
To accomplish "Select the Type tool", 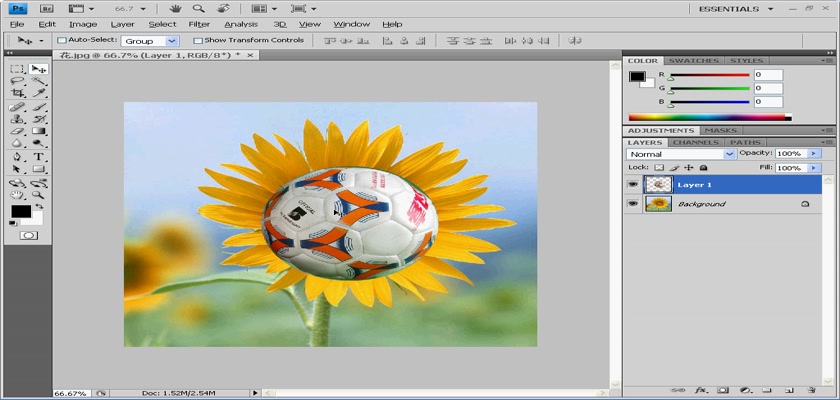I will (39, 157).
